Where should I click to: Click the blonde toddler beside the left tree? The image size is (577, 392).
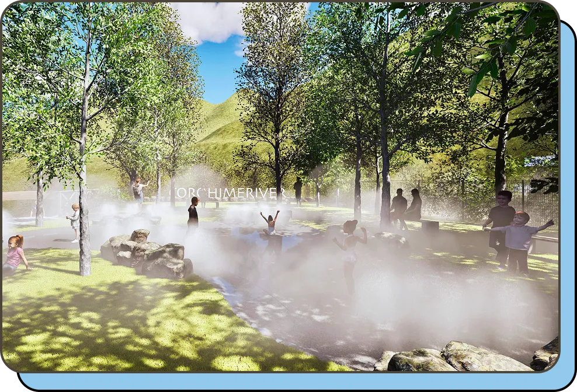[x=74, y=222]
